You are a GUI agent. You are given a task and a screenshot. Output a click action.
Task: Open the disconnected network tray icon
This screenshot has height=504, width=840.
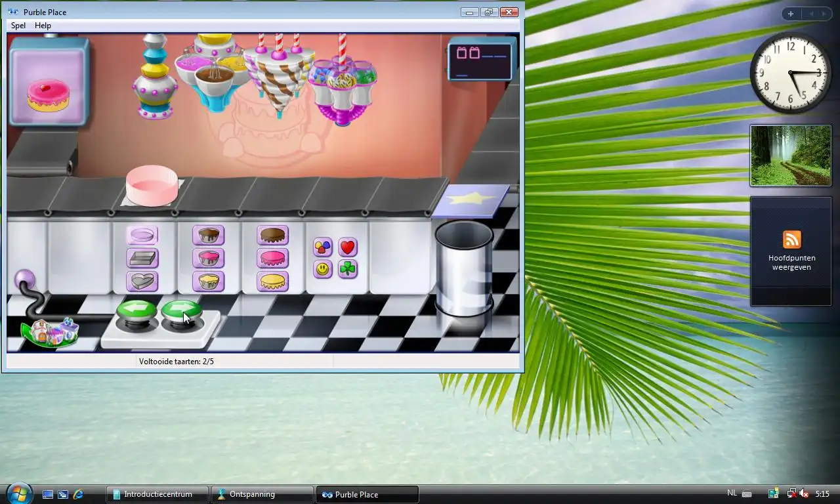click(791, 493)
